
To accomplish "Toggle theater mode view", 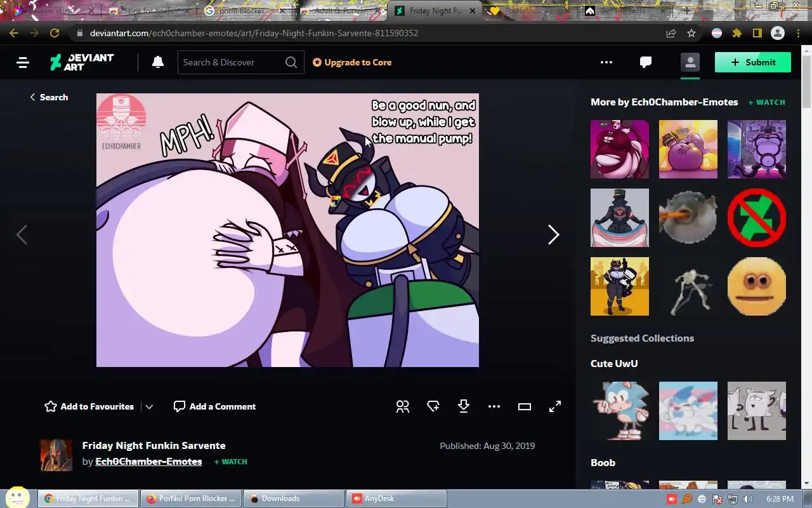I will pos(525,406).
